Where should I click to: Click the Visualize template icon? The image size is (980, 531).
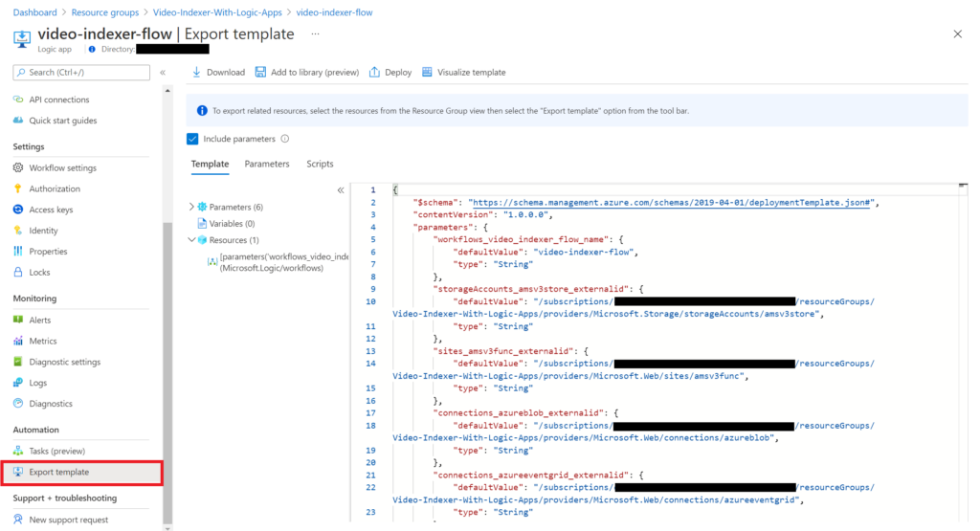(x=427, y=72)
